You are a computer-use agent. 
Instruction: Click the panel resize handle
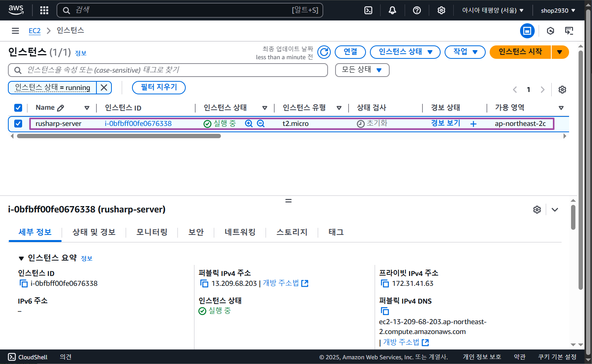coord(288,201)
